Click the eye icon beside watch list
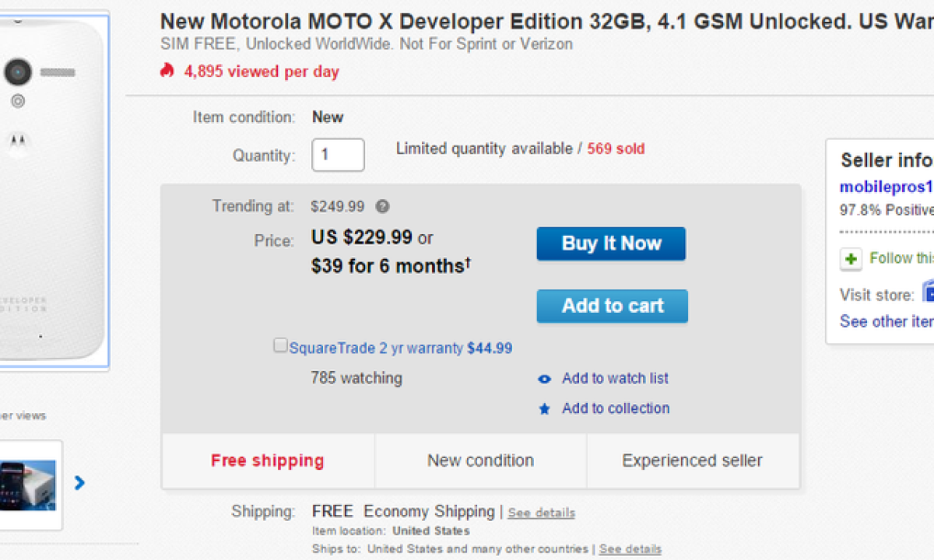This screenshot has width=934, height=560. pos(545,380)
